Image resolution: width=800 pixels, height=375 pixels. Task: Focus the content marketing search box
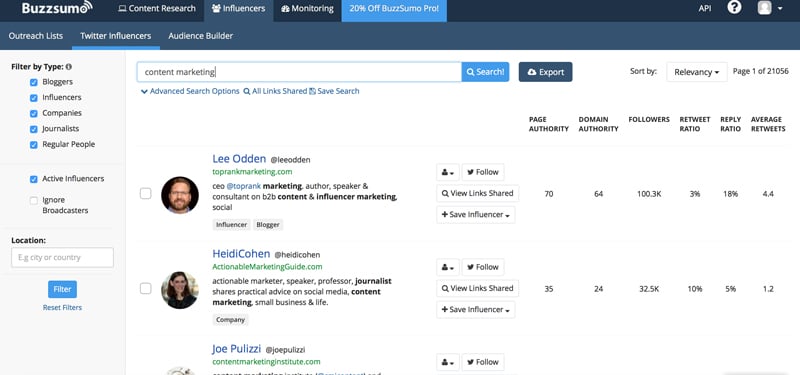[x=299, y=72]
